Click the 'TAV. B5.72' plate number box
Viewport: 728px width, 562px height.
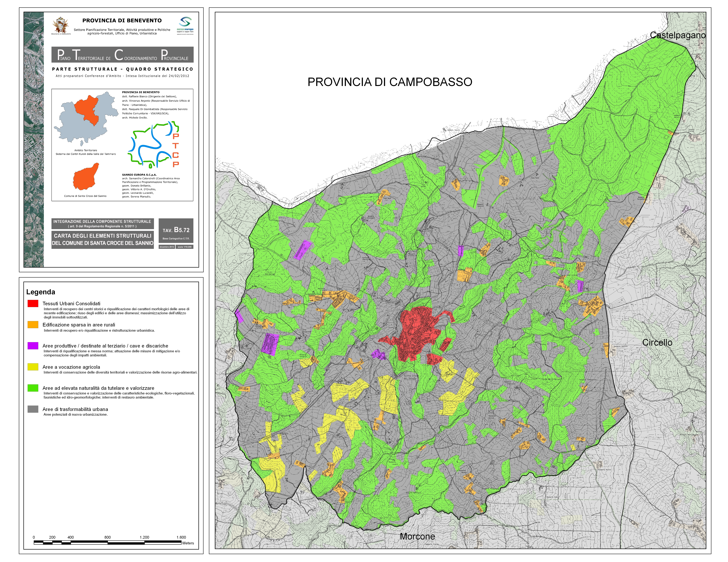click(x=176, y=231)
